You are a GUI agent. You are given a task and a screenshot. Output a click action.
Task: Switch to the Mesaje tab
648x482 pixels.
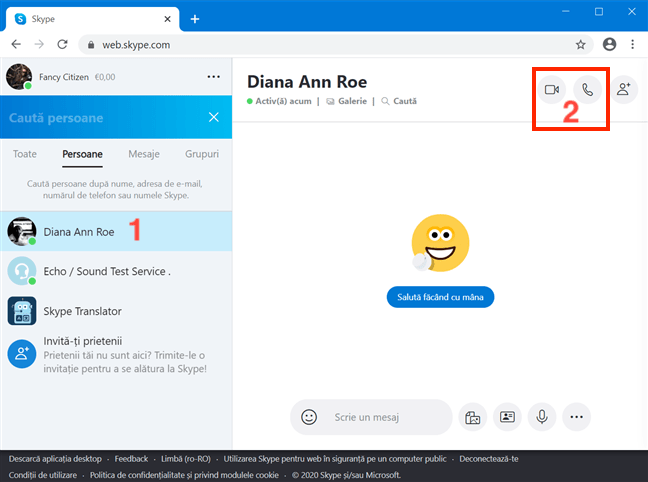(144, 154)
